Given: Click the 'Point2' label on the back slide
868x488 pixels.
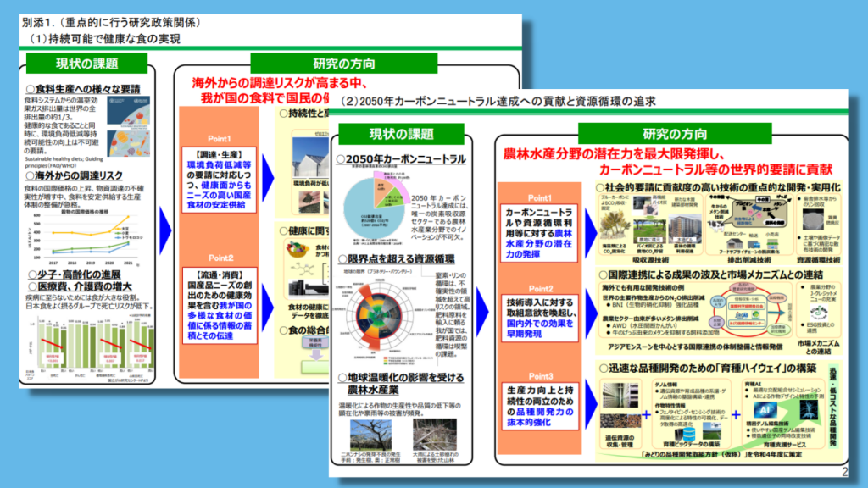Looking at the screenshot, I should 220,258.
